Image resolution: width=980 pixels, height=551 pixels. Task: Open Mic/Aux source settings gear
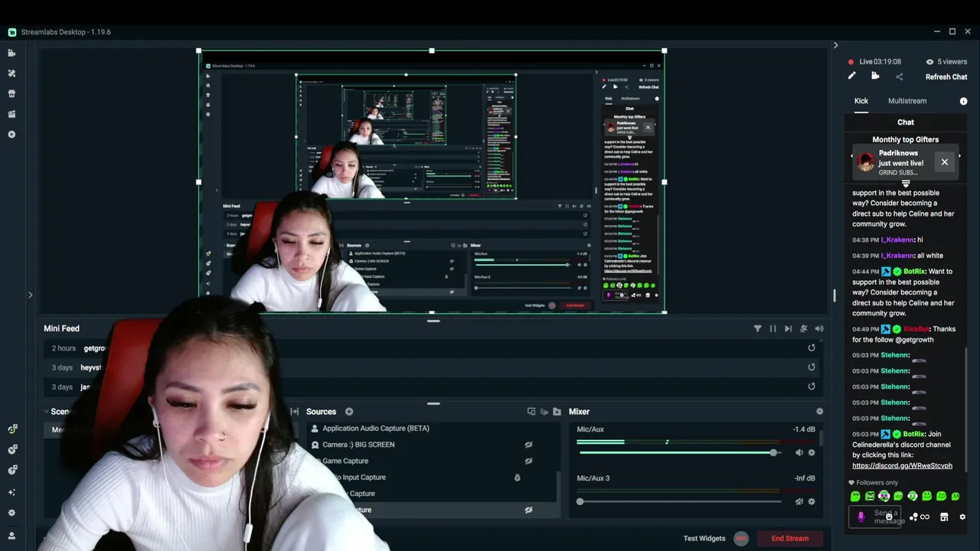click(x=812, y=452)
